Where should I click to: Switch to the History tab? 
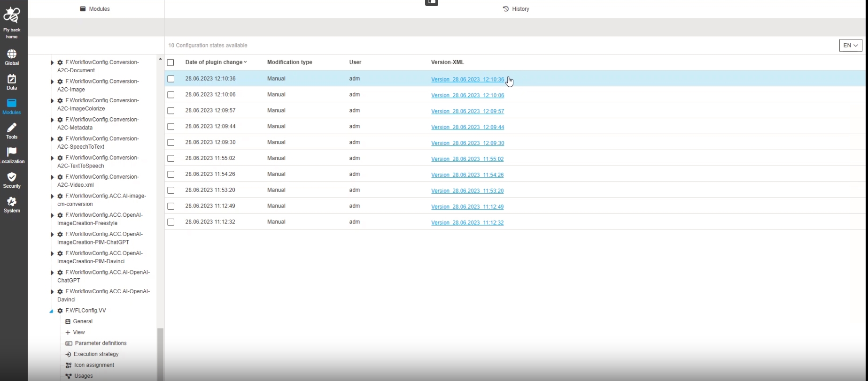516,9
